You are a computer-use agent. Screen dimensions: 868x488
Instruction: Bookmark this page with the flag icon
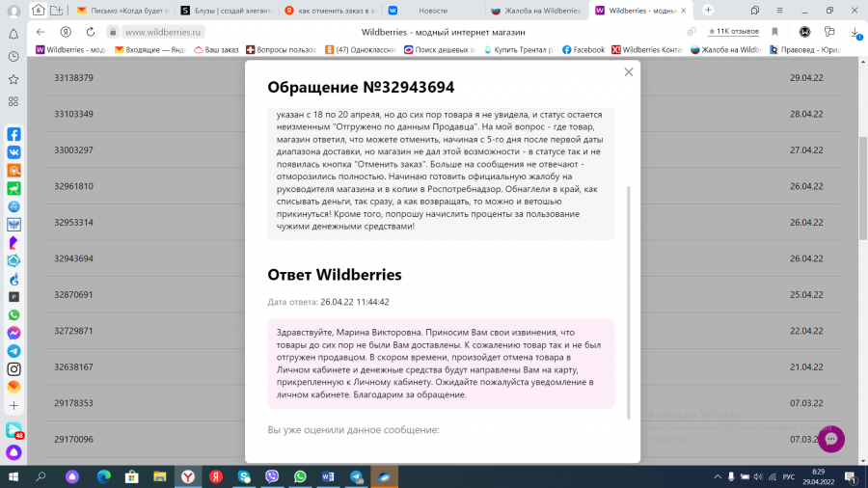pos(775,32)
